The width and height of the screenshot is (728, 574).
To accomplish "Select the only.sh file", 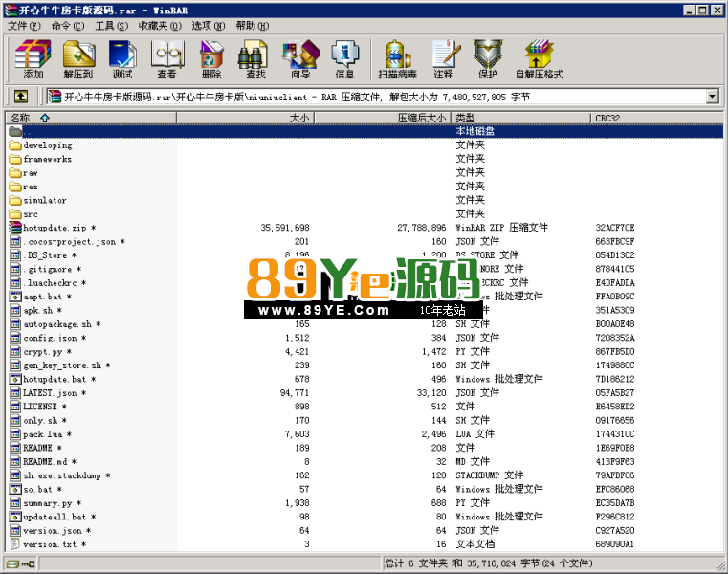I will pyautogui.click(x=38, y=421).
